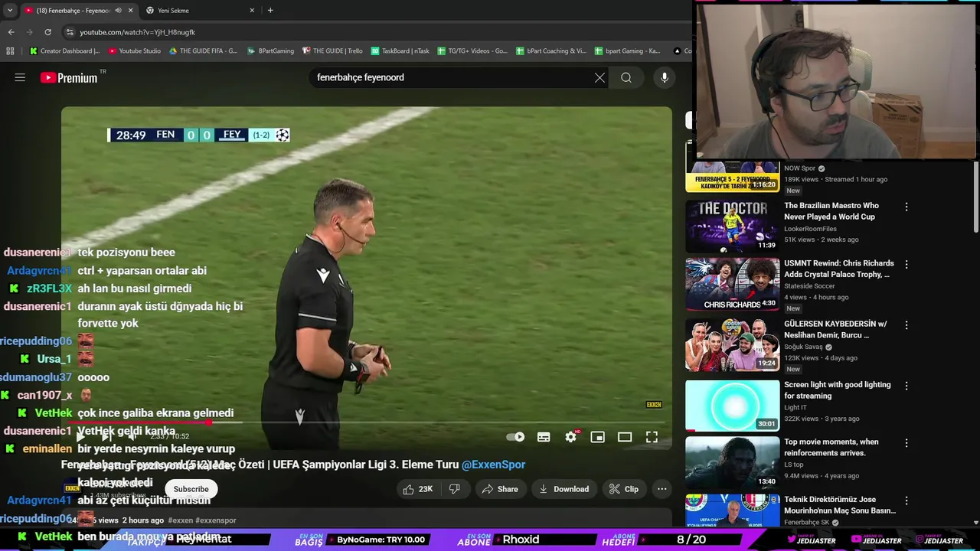Open BPartGaming bookmark
The height and width of the screenshot is (551, 980).
click(x=270, y=51)
